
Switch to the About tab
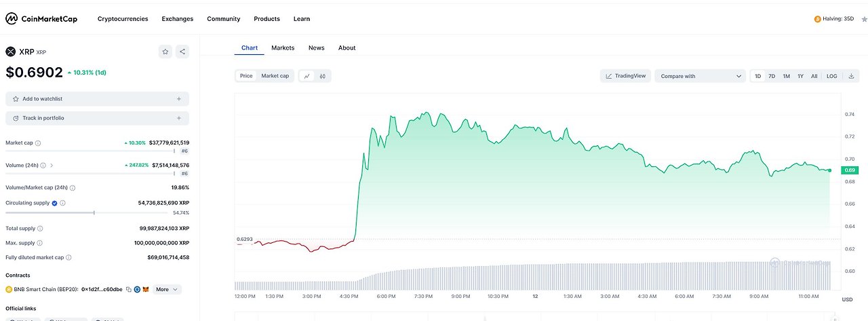tap(347, 48)
